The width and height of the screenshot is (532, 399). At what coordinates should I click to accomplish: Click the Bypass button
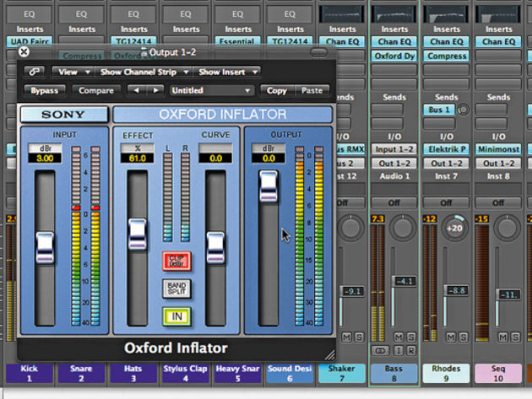point(45,90)
